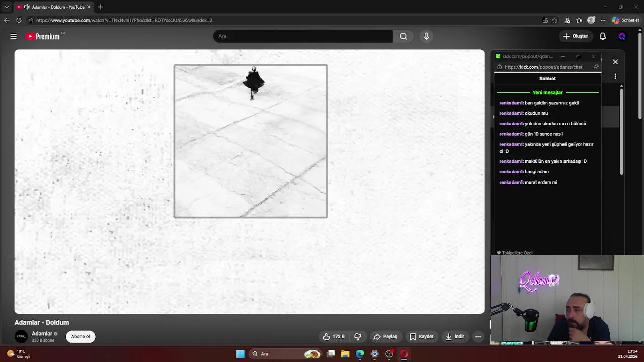Click the Kick chat scrollbar thumb
Viewport: 644px width, 362px height.
[x=621, y=131]
